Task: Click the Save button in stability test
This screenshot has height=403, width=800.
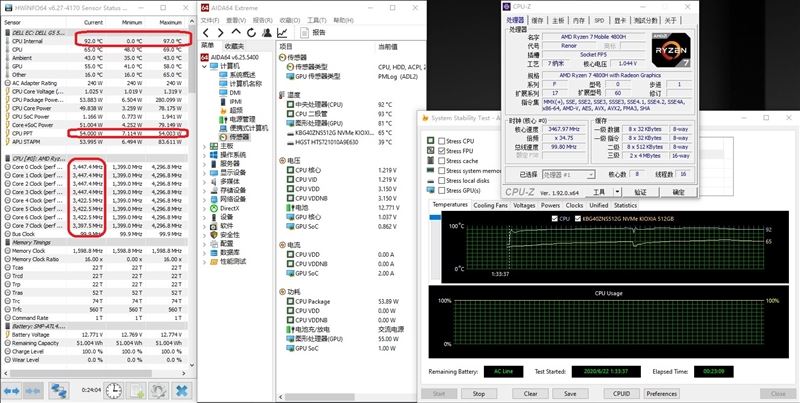Action: tap(570, 394)
